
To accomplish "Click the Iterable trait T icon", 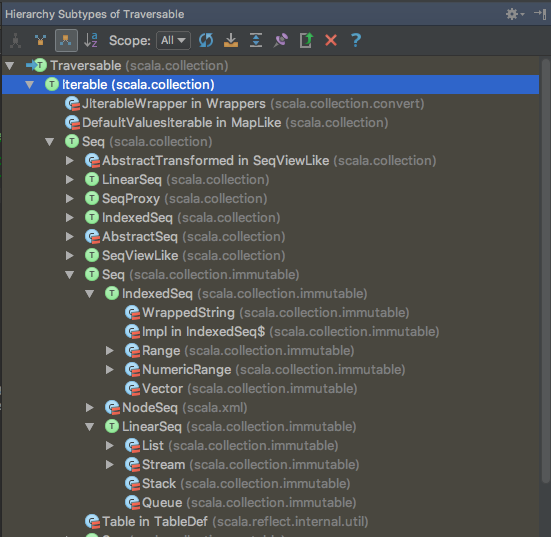I will [52, 85].
